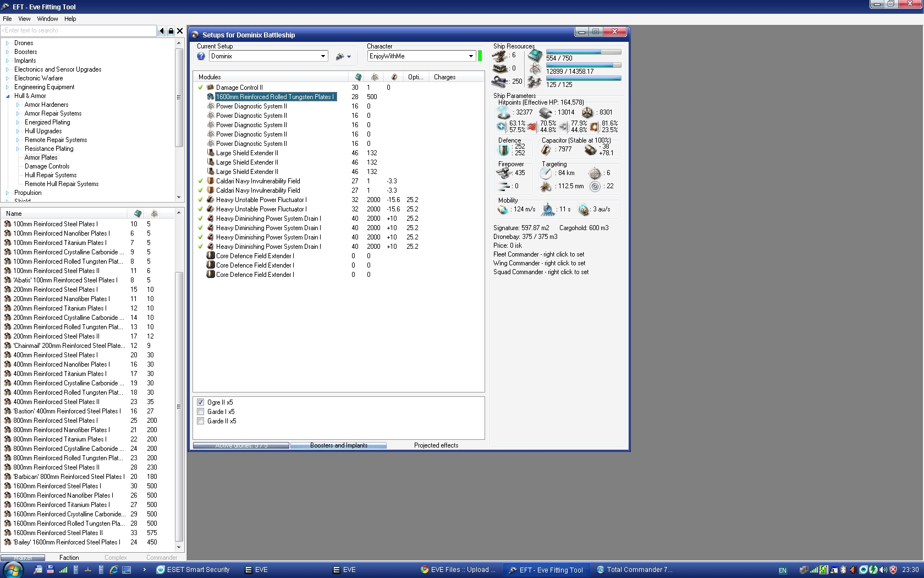924x578 pixels.
Task: Open the Character dropdown showing EnjoyWithMe
Action: (x=471, y=56)
